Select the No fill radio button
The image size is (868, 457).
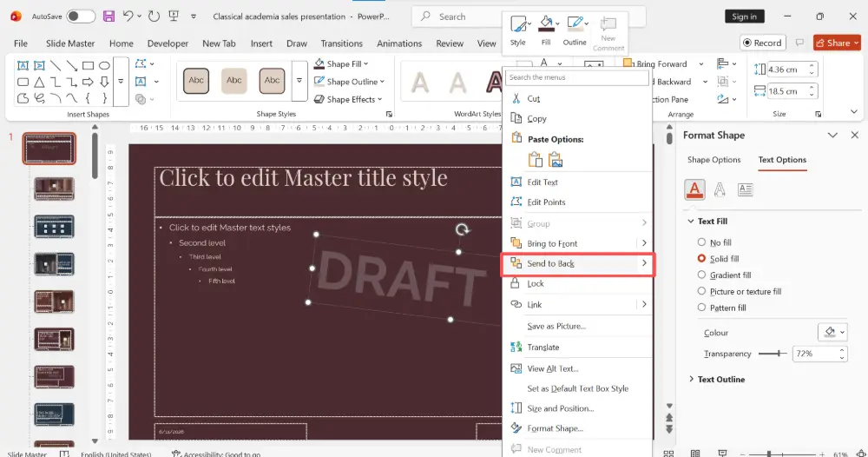(701, 242)
